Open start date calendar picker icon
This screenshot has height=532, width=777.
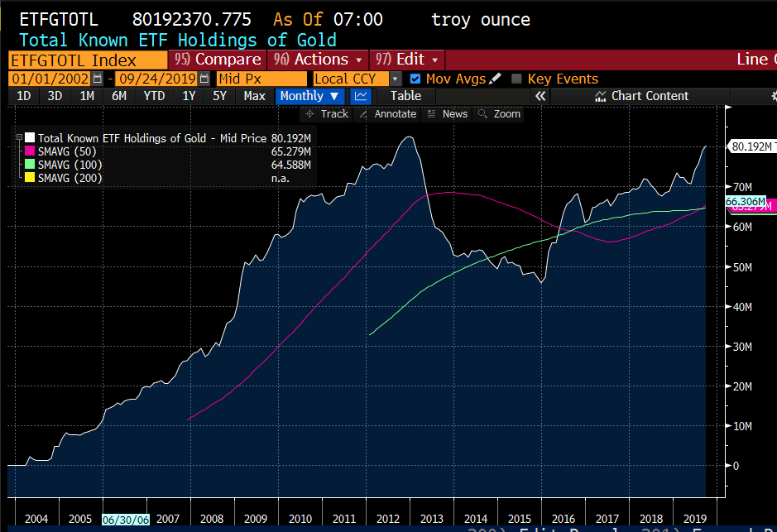click(98, 79)
